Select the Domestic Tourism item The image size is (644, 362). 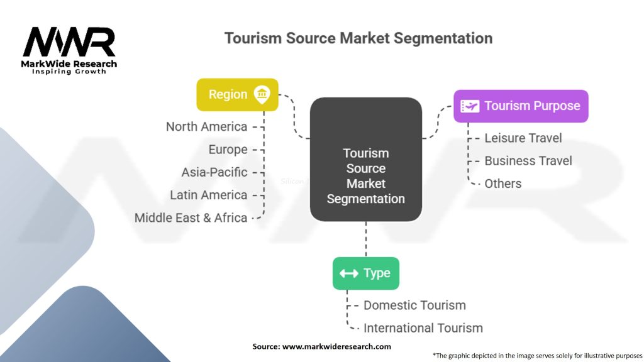pos(414,305)
